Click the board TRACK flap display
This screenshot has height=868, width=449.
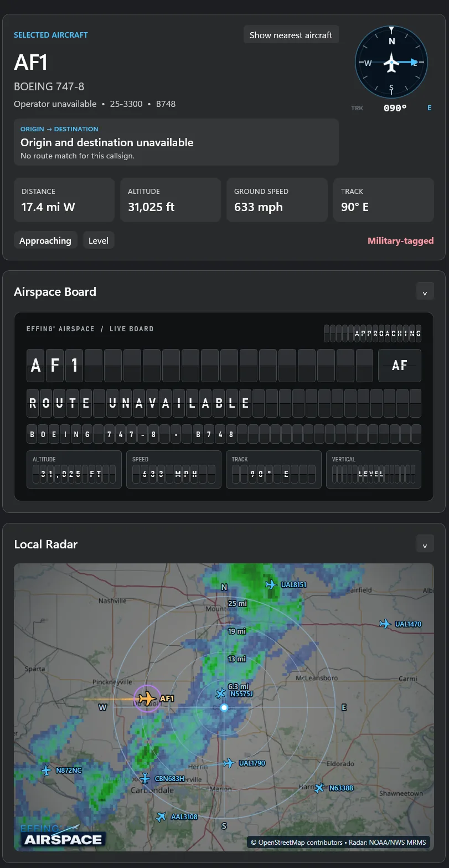click(x=273, y=469)
